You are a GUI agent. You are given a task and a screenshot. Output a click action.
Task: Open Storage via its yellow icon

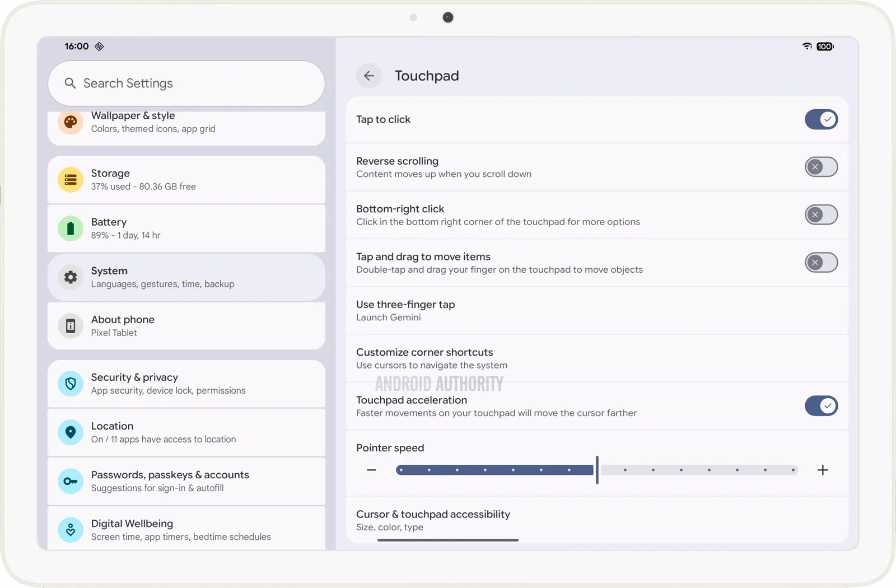[71, 180]
